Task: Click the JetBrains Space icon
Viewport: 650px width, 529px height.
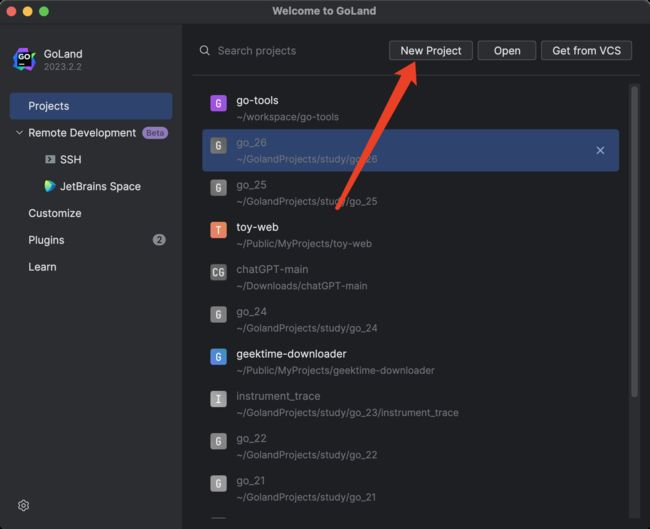Action: [x=50, y=186]
